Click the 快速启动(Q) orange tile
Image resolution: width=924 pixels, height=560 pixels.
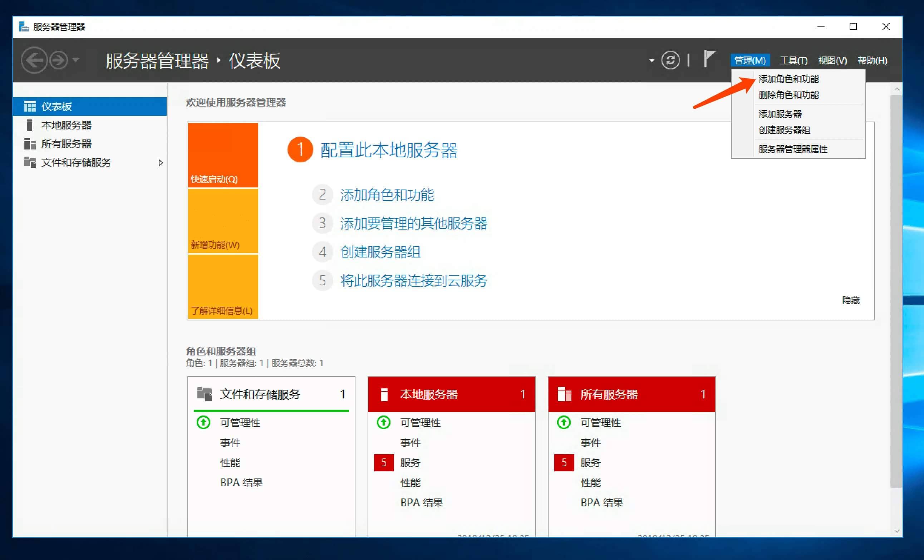point(223,155)
